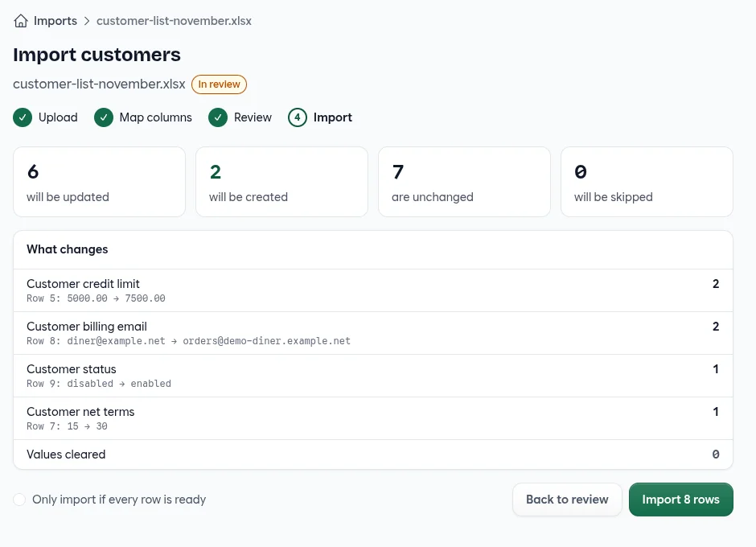This screenshot has width=756, height=547.
Task: Click Row 7: 15 → 30 detail
Action: pyautogui.click(x=67, y=426)
